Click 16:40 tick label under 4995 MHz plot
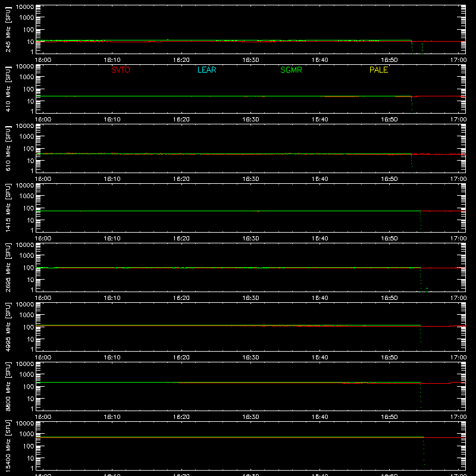The width and height of the screenshot is (476, 476). pyautogui.click(x=320, y=358)
